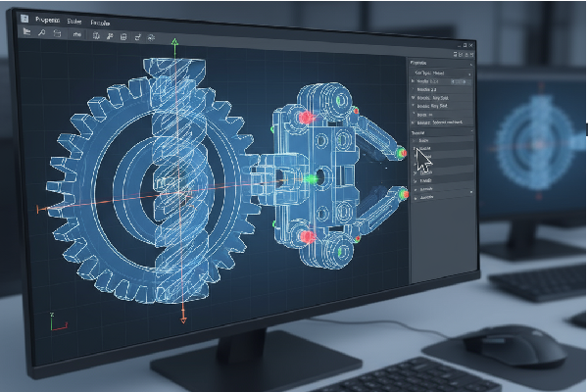Open the first menu in the menu bar
588x392 pixels.
(47, 19)
